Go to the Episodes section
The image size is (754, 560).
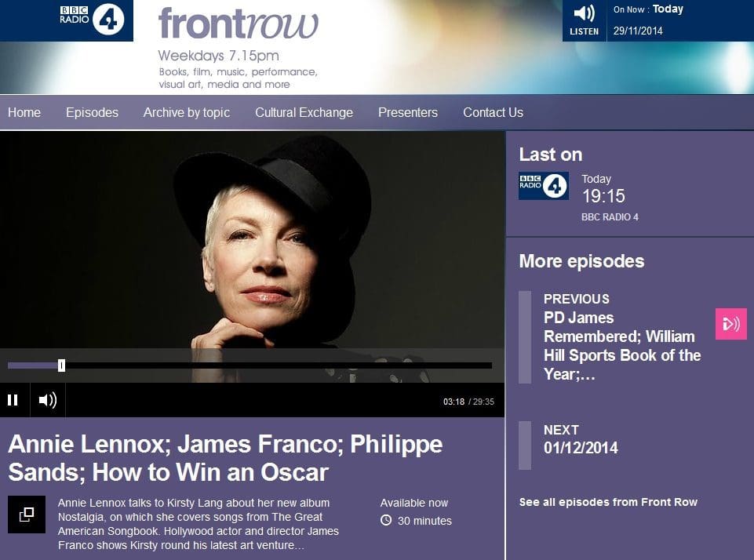click(92, 112)
